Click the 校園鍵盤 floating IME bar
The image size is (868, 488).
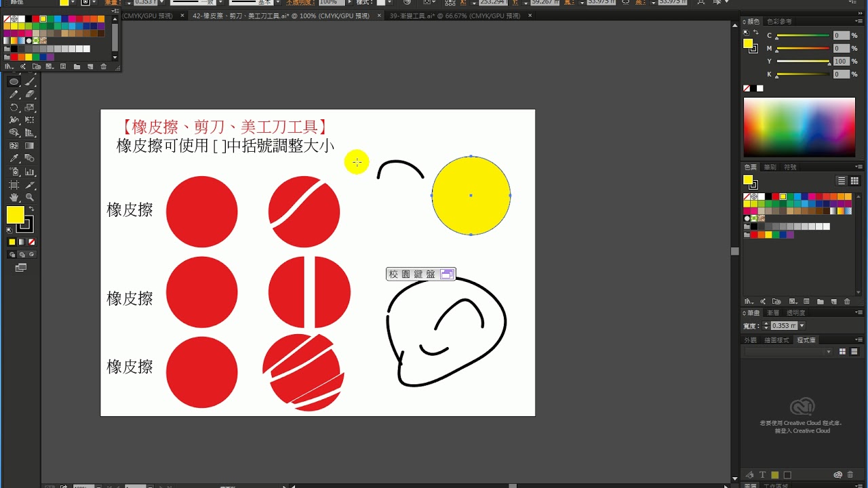[x=420, y=274]
